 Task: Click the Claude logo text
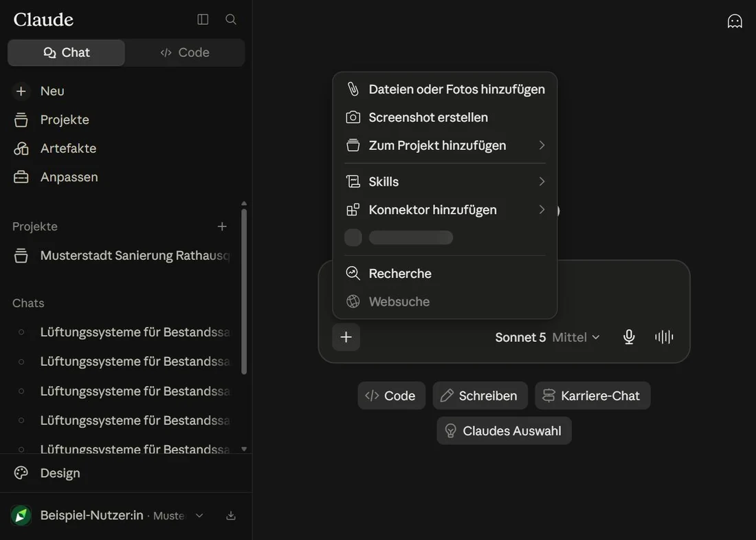[43, 20]
